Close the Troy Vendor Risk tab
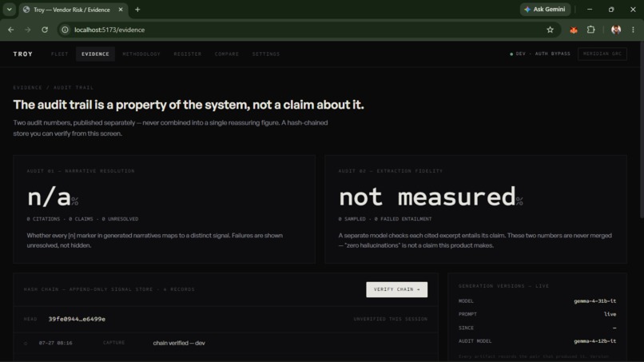Screen dimensions: 644x362 pyautogui.click(x=121, y=10)
